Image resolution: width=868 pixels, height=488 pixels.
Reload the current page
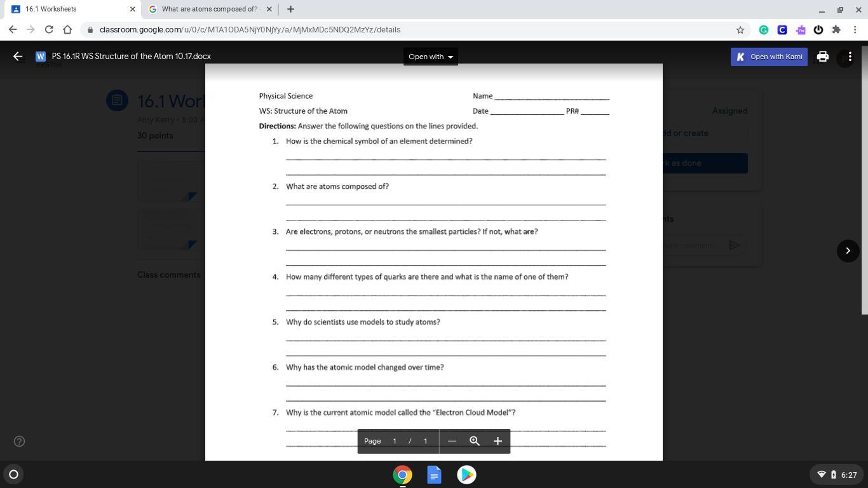pos(49,30)
